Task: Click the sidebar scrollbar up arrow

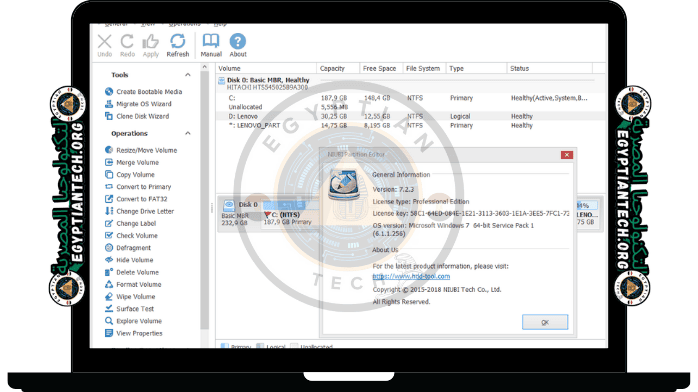Action: pos(205,67)
